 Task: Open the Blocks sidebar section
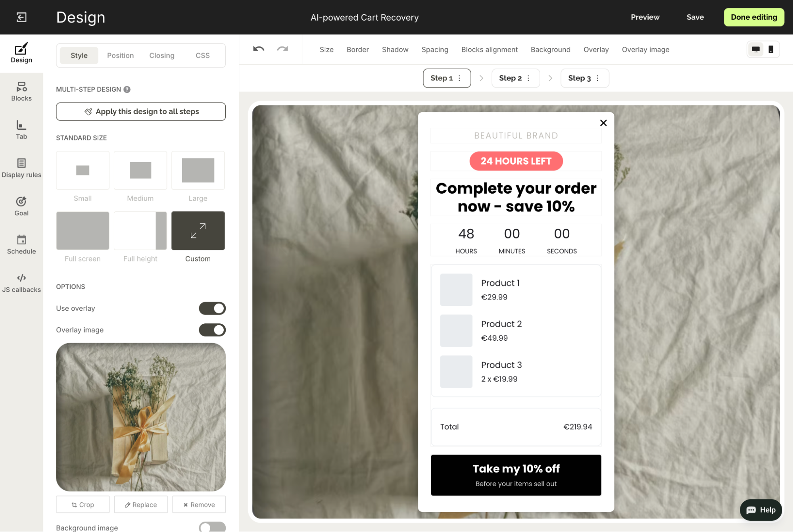[x=21, y=92]
